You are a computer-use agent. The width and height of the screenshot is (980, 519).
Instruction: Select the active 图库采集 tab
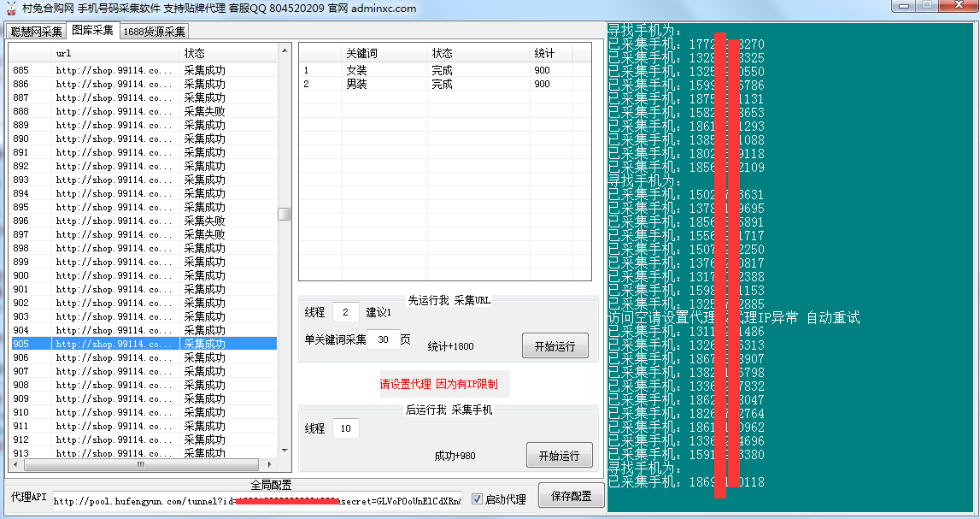pos(91,30)
